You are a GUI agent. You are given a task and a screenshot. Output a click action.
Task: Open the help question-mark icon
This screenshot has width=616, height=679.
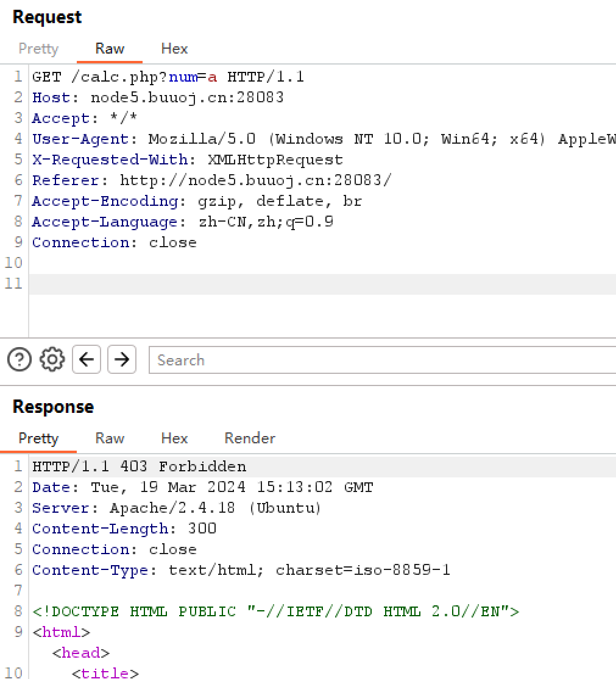(19, 359)
